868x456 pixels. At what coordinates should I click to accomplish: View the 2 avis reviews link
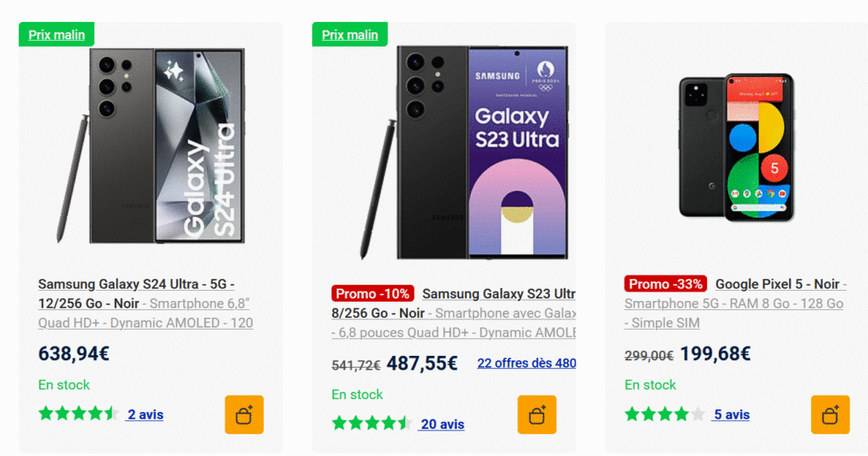click(x=145, y=414)
